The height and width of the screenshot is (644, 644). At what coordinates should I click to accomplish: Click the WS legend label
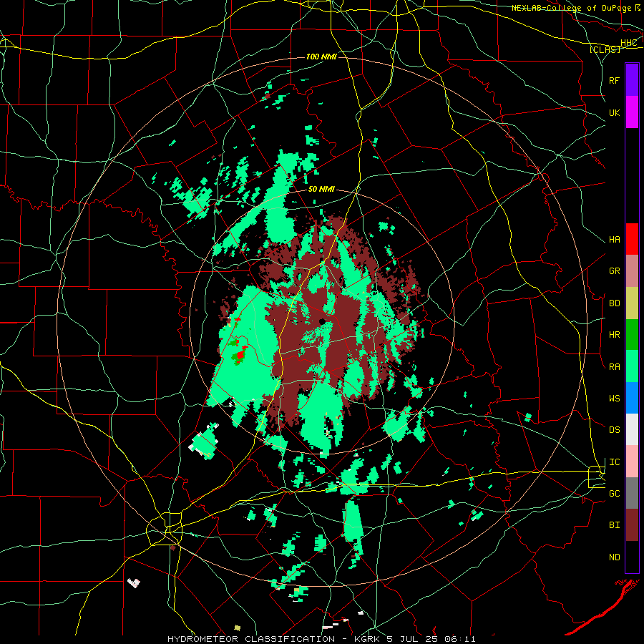click(614, 398)
